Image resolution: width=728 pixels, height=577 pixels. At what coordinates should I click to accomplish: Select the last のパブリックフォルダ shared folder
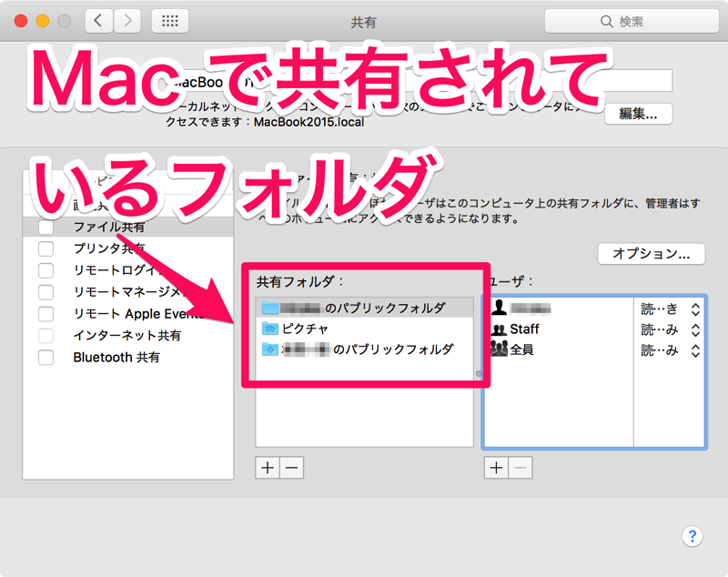pos(365,349)
